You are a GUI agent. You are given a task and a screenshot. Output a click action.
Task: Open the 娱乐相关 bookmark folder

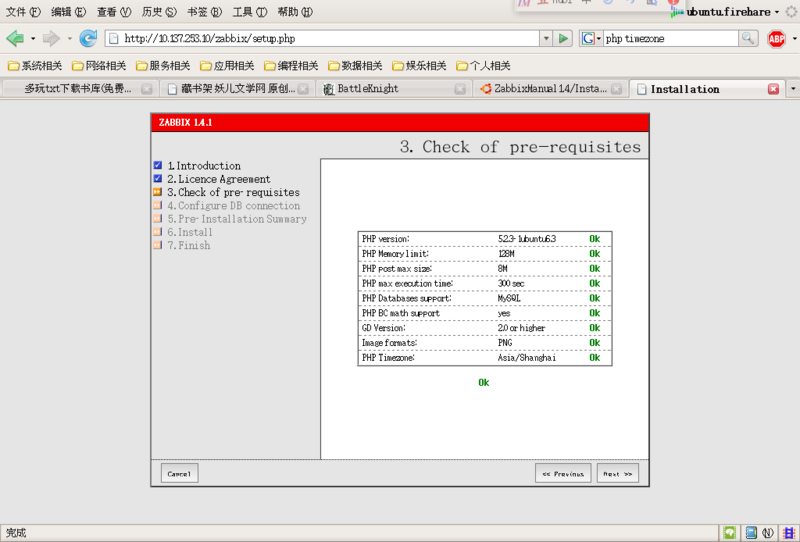[419, 66]
